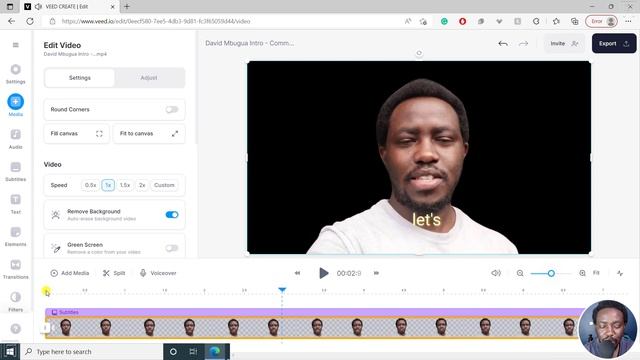The height and width of the screenshot is (360, 640).
Task: Click Fill canvas button
Action: pos(76,133)
